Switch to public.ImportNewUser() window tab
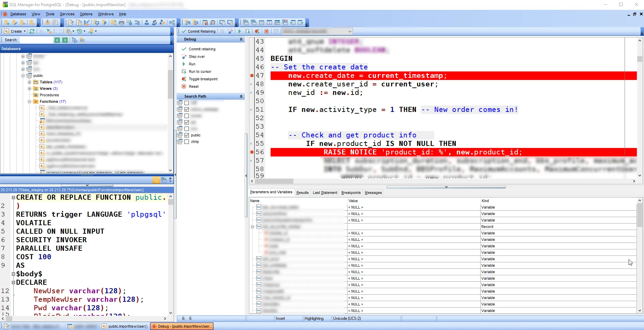644x330 pixels. click(x=125, y=326)
